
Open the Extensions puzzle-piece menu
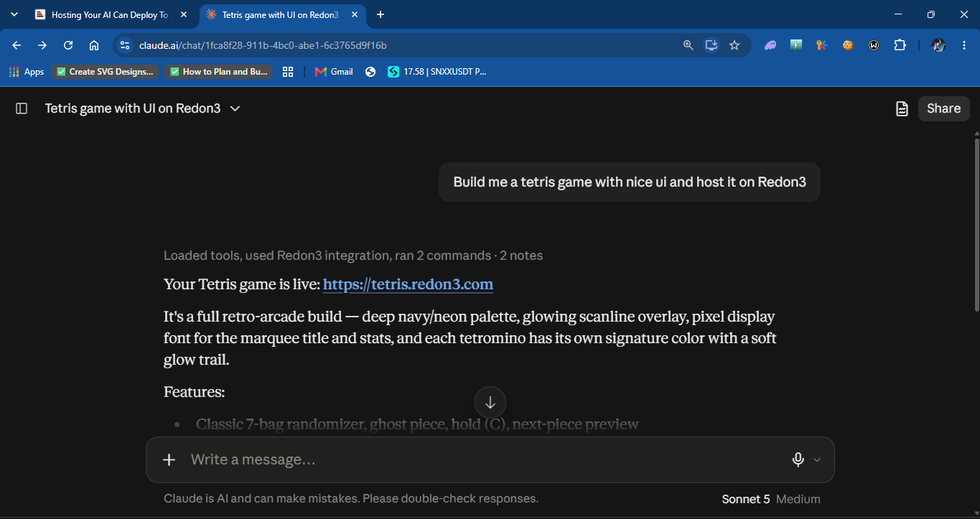pyautogui.click(x=900, y=45)
